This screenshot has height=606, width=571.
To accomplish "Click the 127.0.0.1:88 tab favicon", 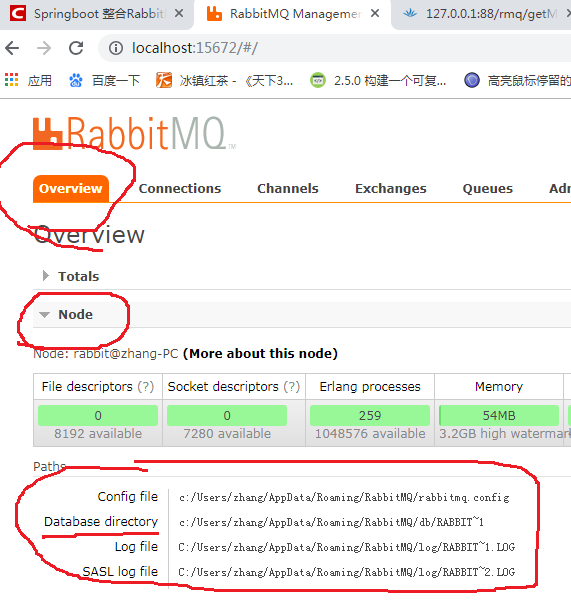I will click(x=410, y=14).
